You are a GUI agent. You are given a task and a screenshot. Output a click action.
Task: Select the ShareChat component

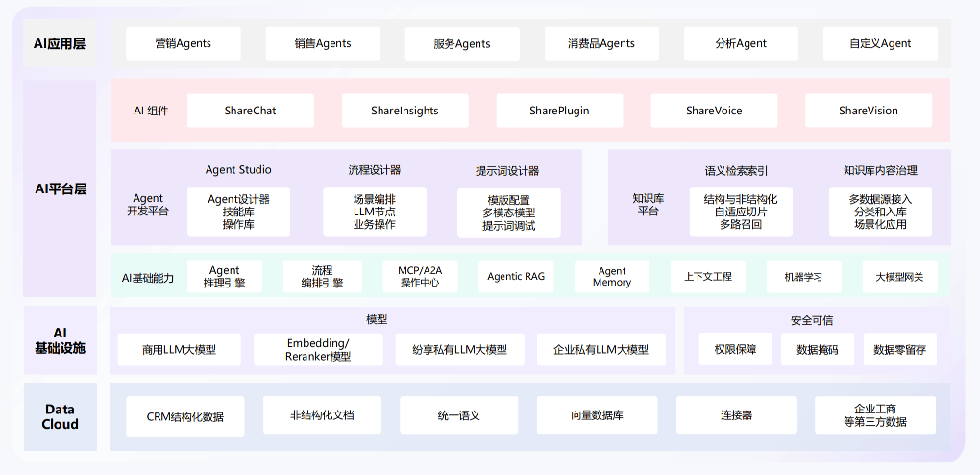(x=251, y=111)
